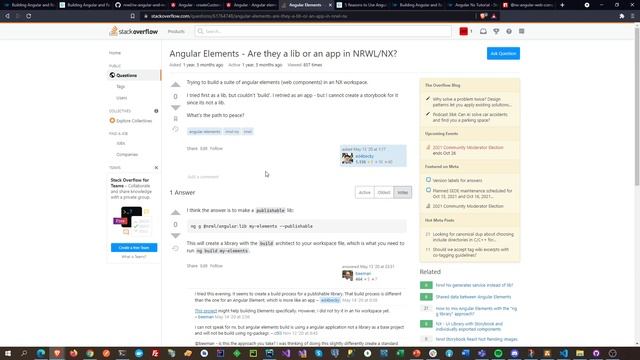This screenshot has height=360, width=640.
Task: Open the user profile avatar in header
Action: click(463, 31)
